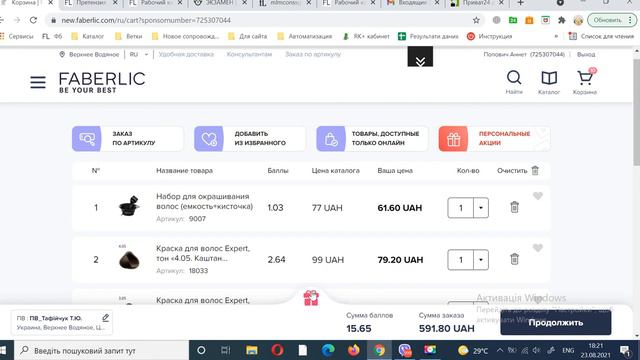Open Expert hair dye 4.05 thumbnail

click(x=129, y=259)
